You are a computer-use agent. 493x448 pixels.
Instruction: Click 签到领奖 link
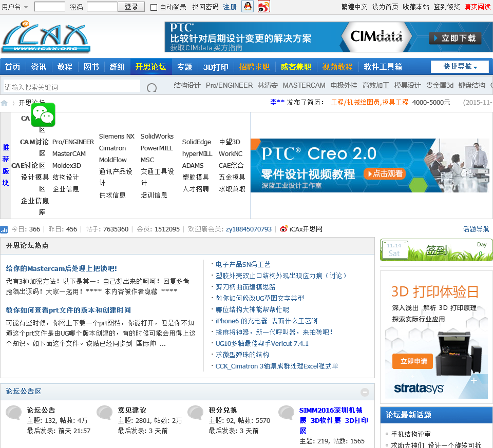point(446,7)
